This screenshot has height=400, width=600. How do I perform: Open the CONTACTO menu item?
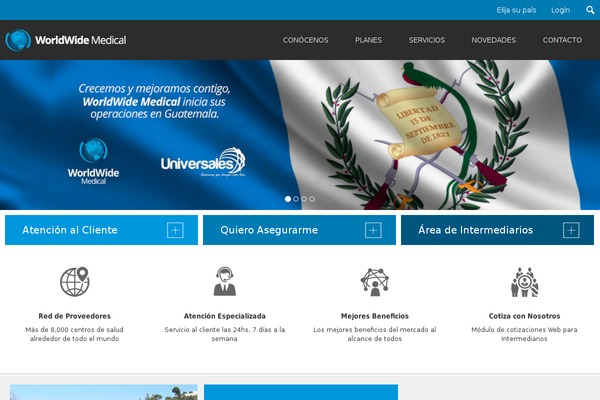562,40
